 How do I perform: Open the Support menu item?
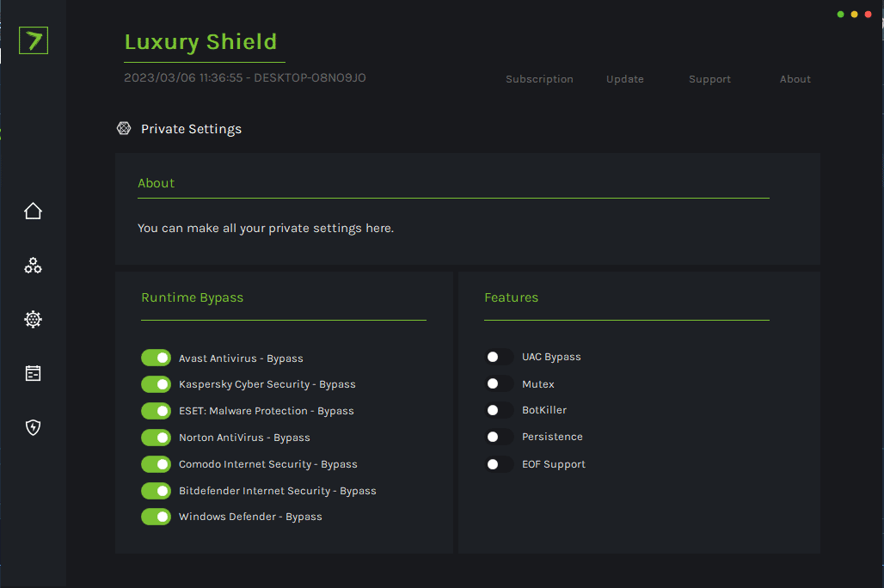[x=709, y=79]
